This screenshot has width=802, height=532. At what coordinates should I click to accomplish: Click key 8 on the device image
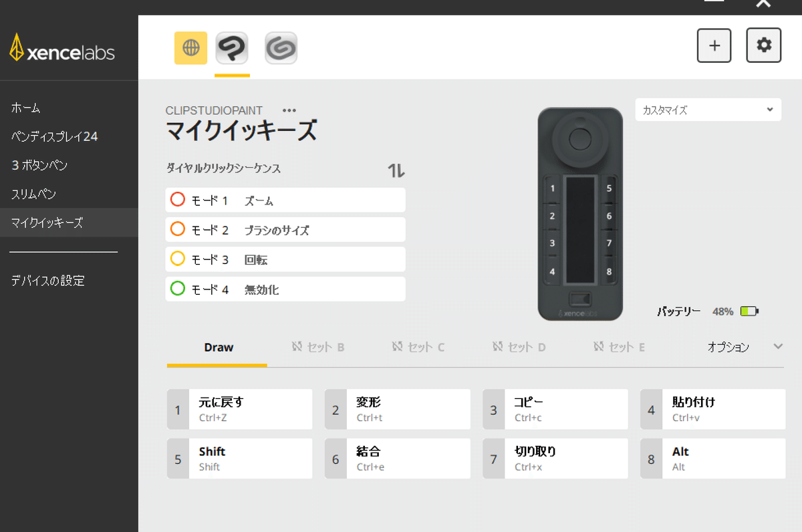pos(609,271)
